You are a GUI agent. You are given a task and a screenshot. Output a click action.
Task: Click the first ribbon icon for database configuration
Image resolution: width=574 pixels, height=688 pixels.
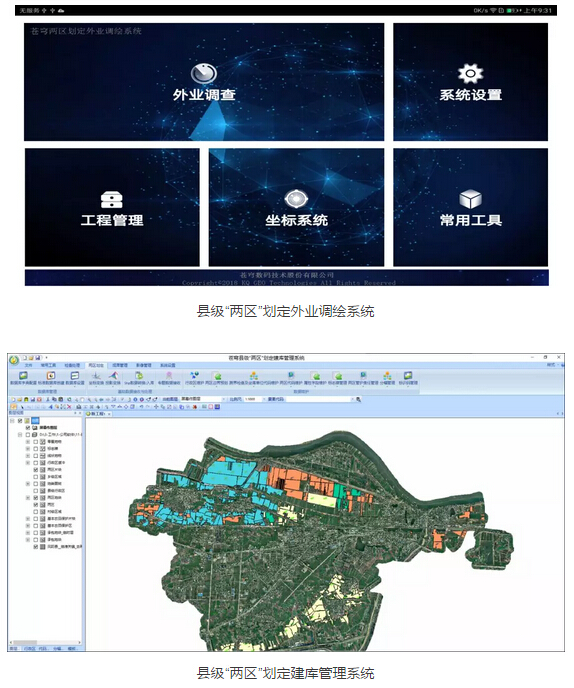23,376
